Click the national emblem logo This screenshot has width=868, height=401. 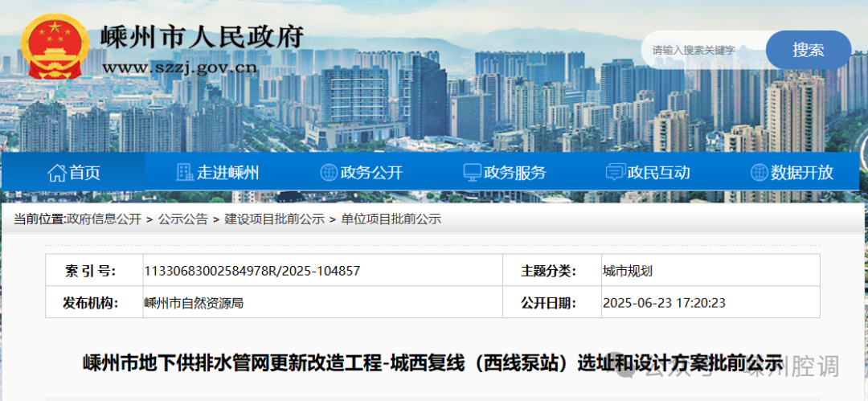pos(55,47)
